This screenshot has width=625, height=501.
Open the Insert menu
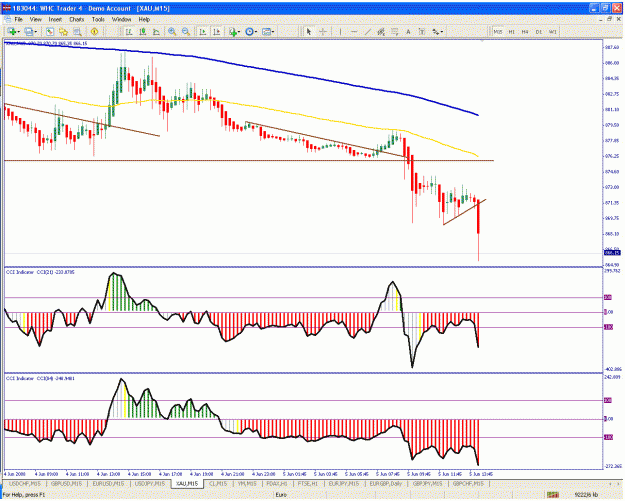(x=55, y=19)
